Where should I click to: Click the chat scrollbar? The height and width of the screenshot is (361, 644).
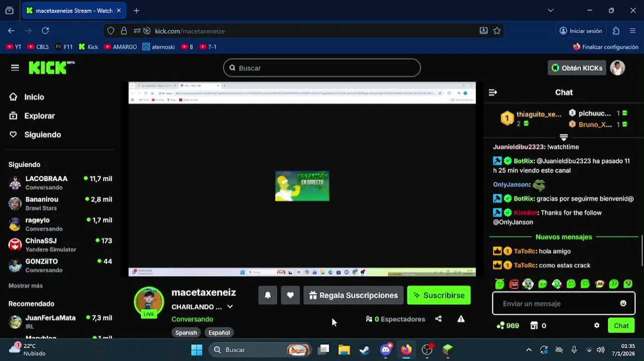[x=641, y=251]
